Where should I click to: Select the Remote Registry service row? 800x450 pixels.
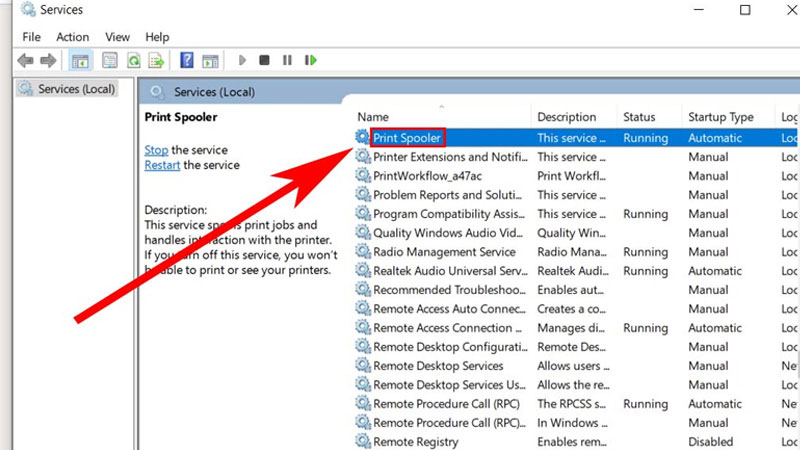click(x=415, y=442)
